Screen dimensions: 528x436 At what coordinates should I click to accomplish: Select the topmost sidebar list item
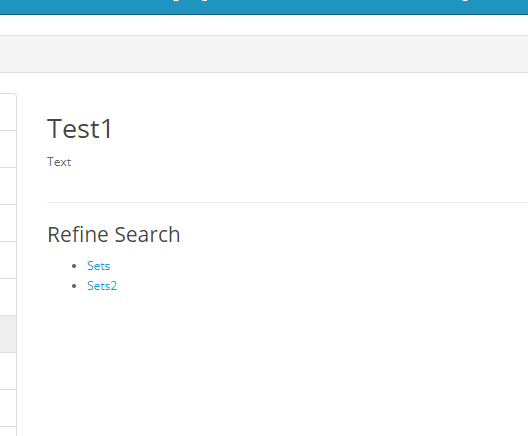click(x=8, y=112)
